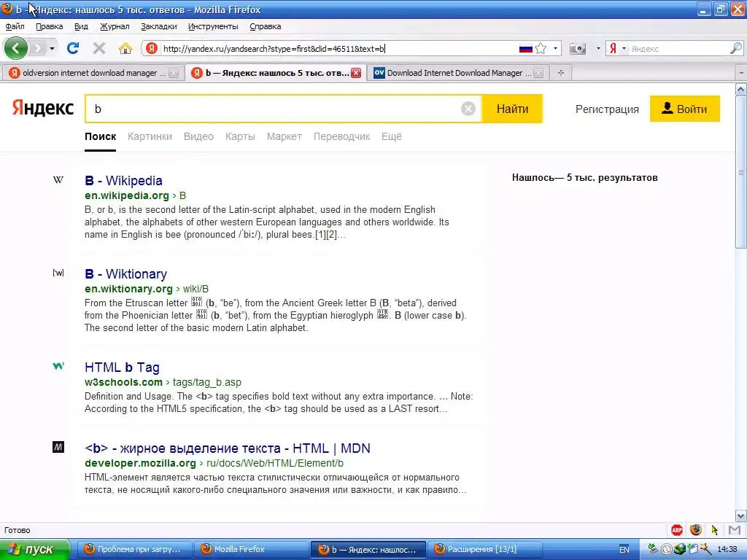This screenshot has height=560, width=747.
Task: Close the oldversion internet download manager tab
Action: click(x=174, y=73)
